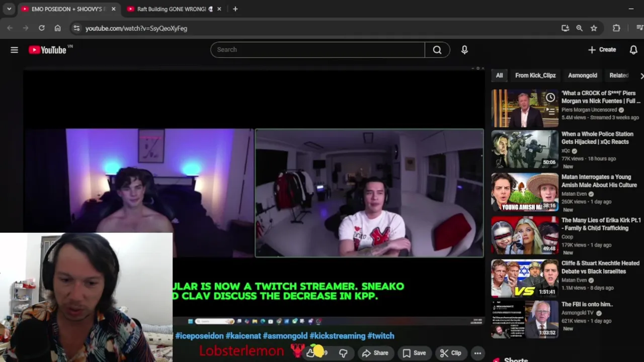Screen dimensions: 644x362
Task: Open the notifications bell
Action: [x=633, y=50]
